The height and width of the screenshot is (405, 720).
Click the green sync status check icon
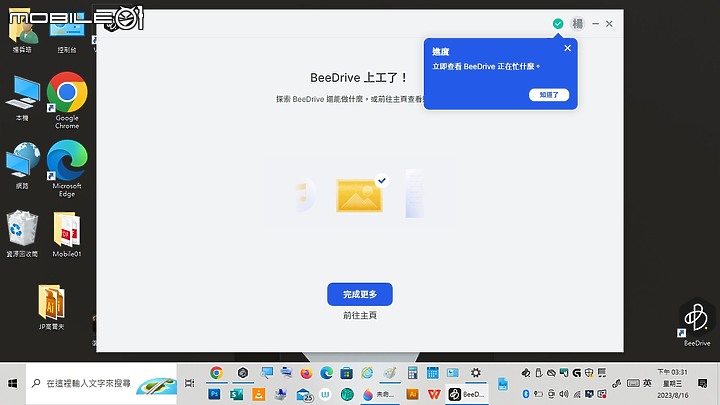[x=558, y=23]
